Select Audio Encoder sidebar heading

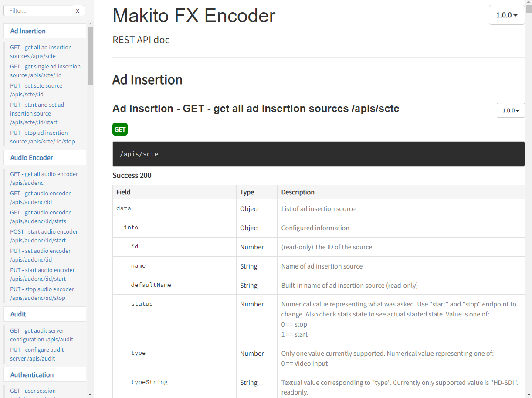coord(32,158)
